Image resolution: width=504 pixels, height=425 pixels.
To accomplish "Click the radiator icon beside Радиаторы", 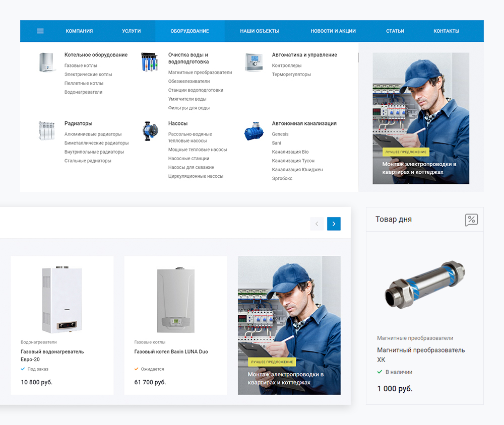I will pyautogui.click(x=46, y=130).
